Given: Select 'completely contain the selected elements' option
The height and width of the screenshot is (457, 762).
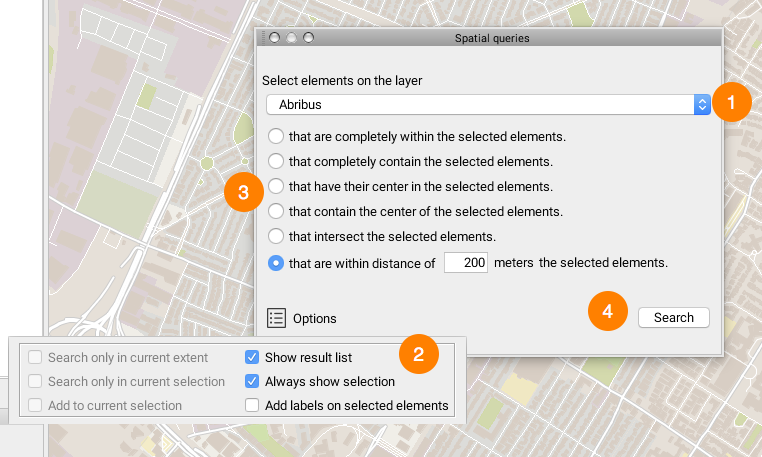Looking at the screenshot, I should (x=275, y=161).
